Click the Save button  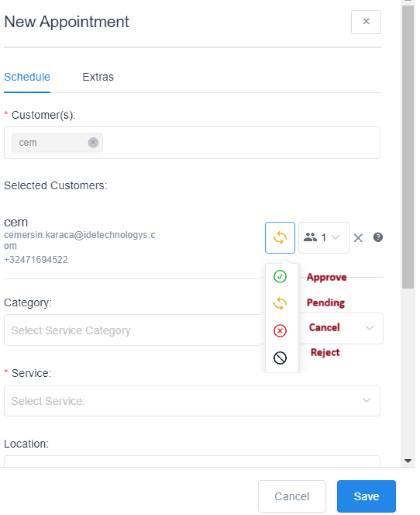tap(366, 496)
